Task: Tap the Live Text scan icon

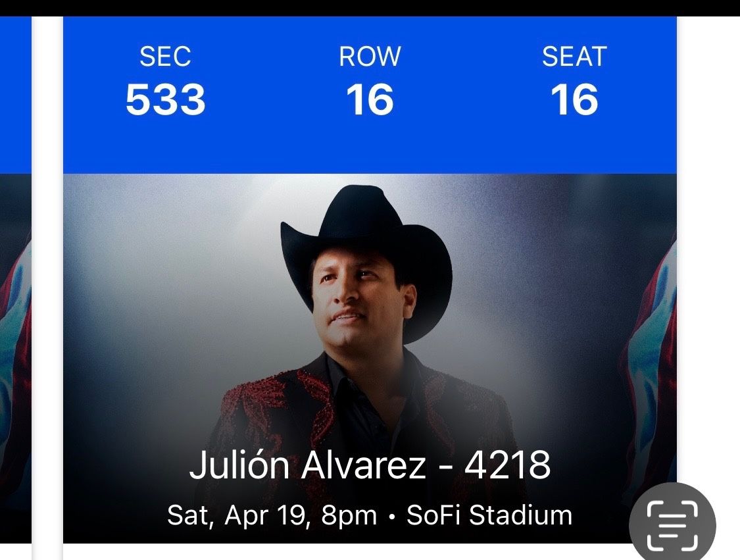Action: [672, 525]
